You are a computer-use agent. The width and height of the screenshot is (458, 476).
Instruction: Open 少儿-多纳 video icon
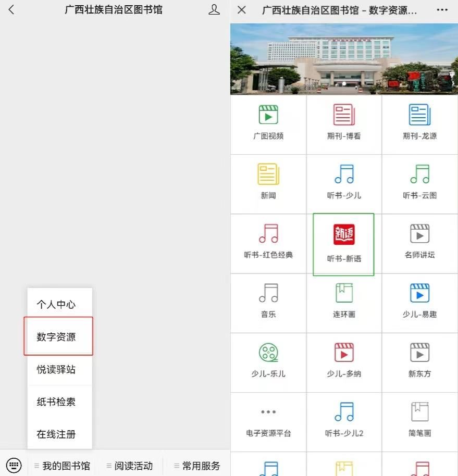(x=344, y=353)
